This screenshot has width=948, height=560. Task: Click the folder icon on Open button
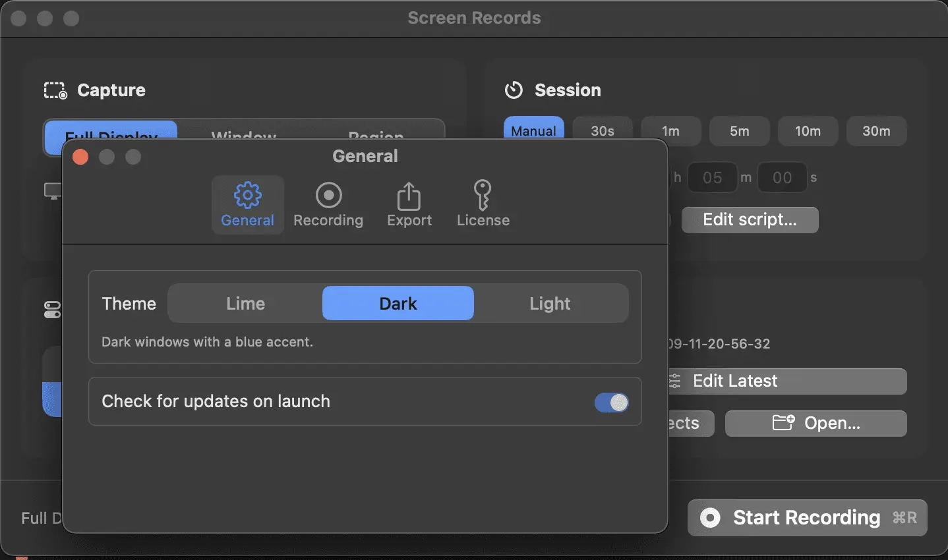point(784,423)
